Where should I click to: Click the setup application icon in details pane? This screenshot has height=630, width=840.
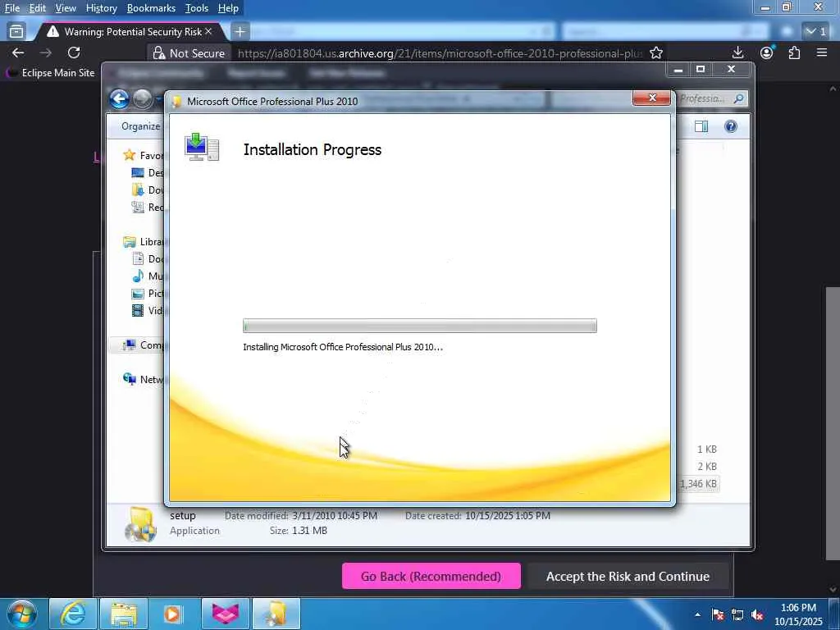point(140,524)
